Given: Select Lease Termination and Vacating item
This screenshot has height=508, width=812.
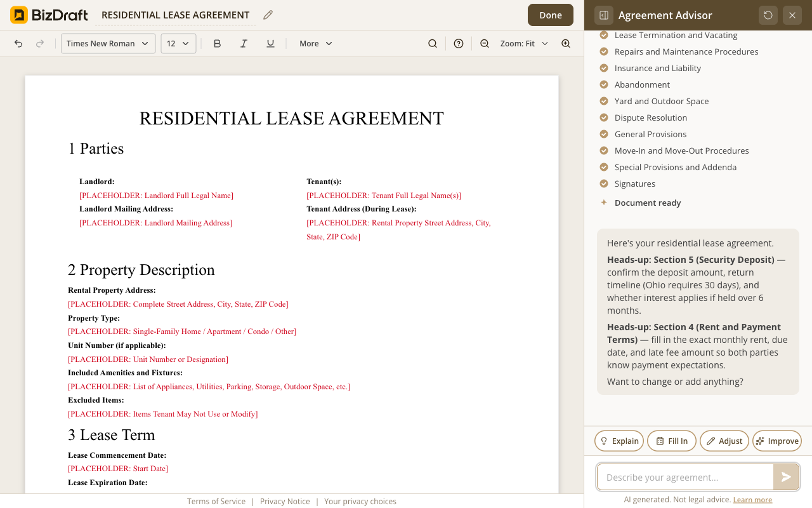Looking at the screenshot, I should (x=676, y=35).
